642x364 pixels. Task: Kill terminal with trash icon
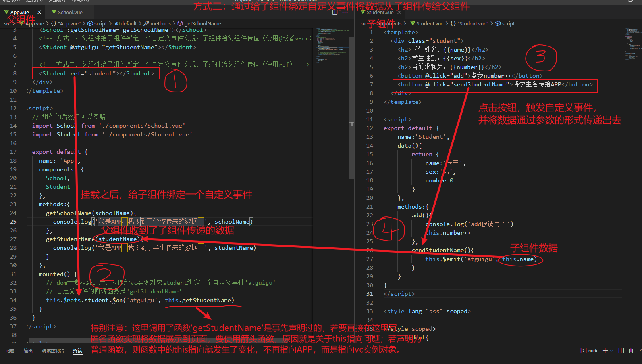tap(631, 351)
